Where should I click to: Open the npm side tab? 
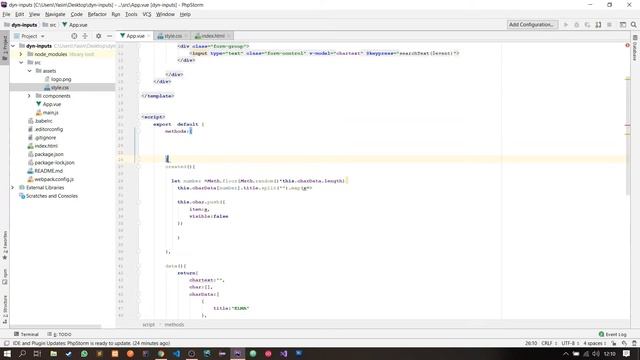[x=5, y=276]
